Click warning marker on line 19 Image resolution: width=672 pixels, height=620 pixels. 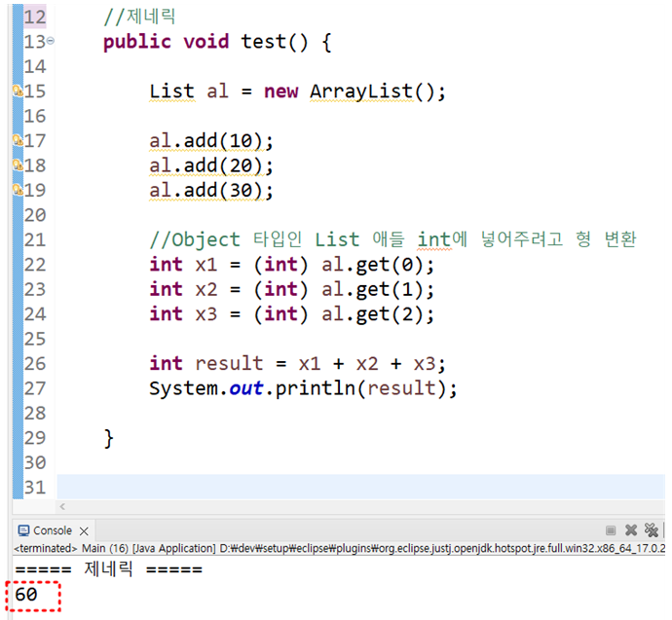[18, 190]
